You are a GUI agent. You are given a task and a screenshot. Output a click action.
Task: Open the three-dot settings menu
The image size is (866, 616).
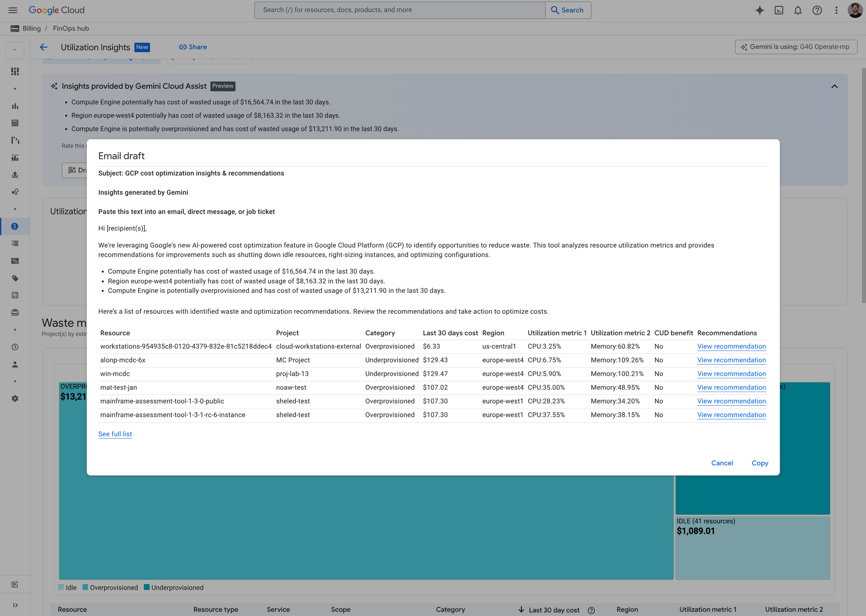(836, 10)
